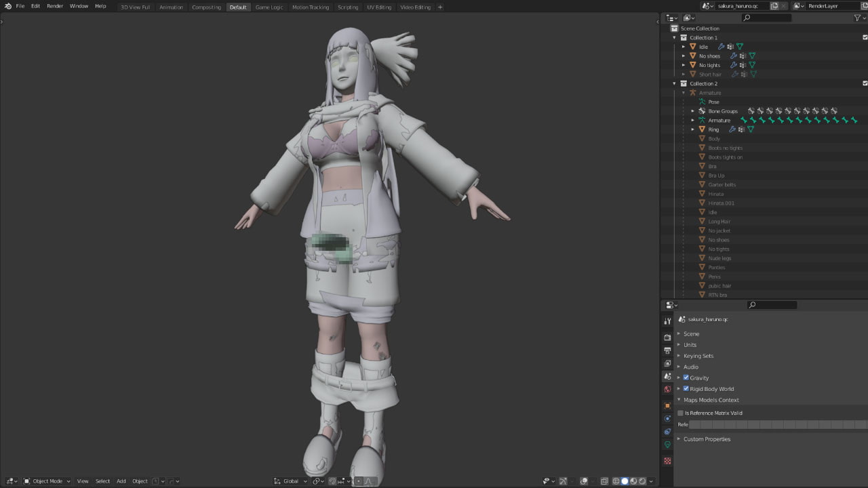This screenshot has height=488, width=868.
Task: Open the Physics properties tab icon
Action: (x=667, y=418)
